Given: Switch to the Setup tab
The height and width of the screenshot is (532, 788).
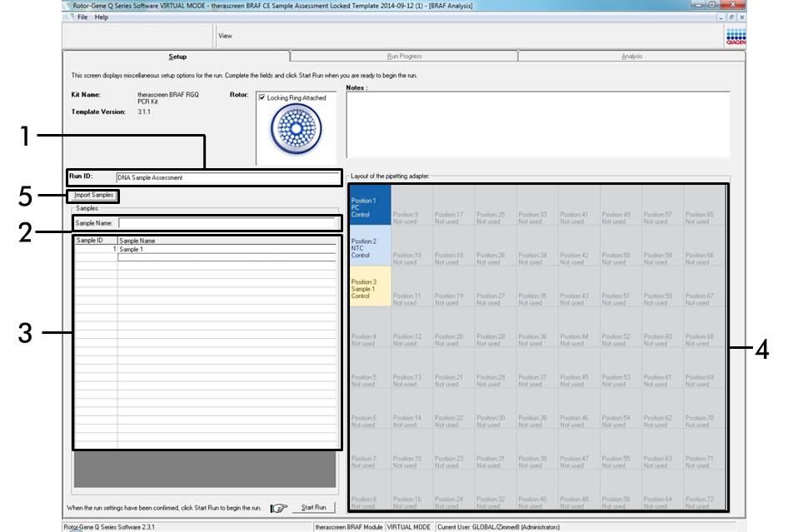Looking at the screenshot, I should coord(177,57).
